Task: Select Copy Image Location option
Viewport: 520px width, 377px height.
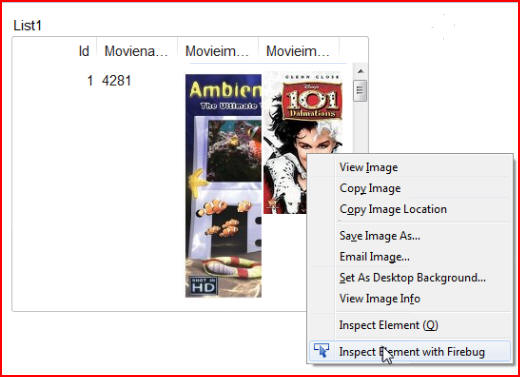Action: tap(393, 209)
